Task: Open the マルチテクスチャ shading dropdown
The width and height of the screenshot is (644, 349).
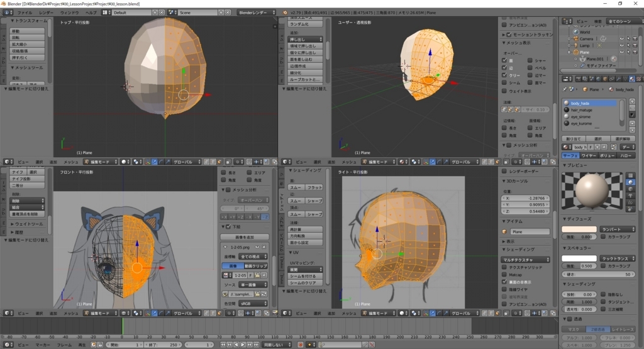Action: 525,260
